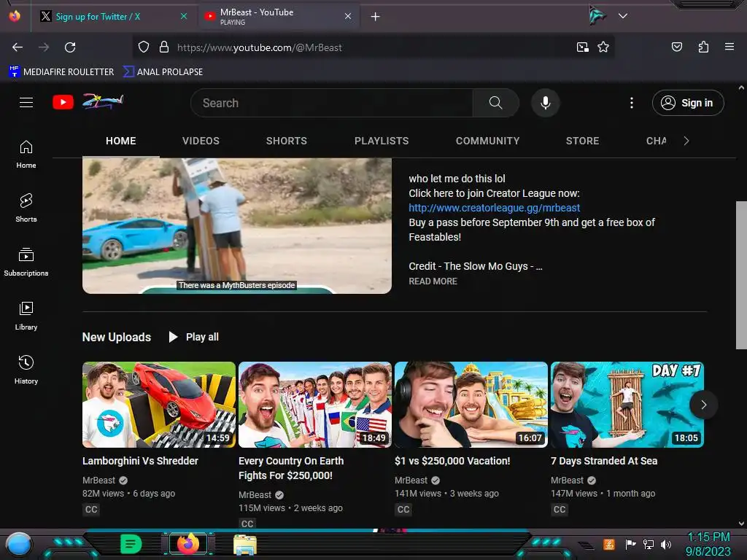Click the YouTube logo
This screenshot has height=560, width=747.
[88, 102]
